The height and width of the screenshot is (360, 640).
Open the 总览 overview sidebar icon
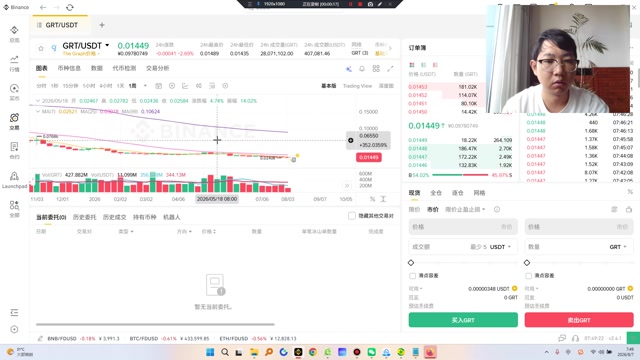[x=14, y=30]
